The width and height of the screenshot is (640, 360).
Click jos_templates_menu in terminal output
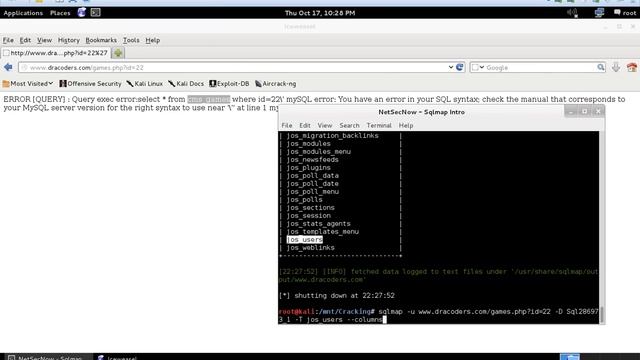322,232
